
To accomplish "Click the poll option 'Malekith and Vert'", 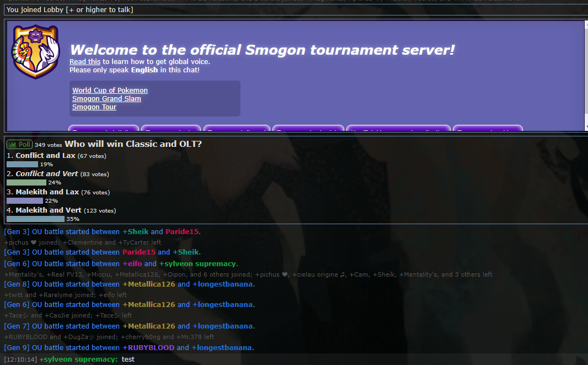I will (x=49, y=210).
